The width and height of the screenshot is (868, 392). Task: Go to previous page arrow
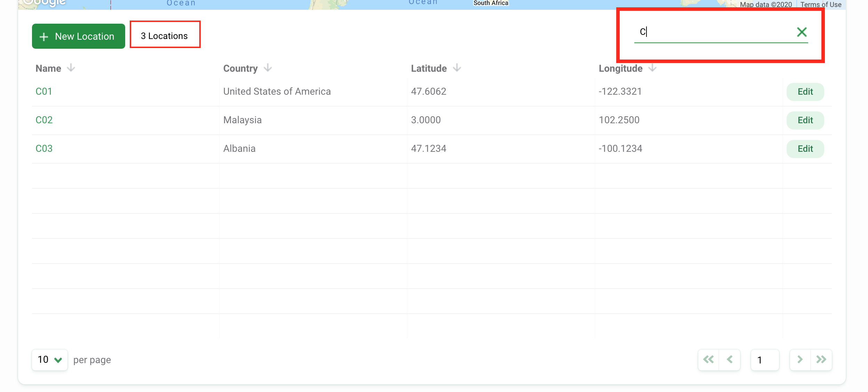pyautogui.click(x=730, y=360)
